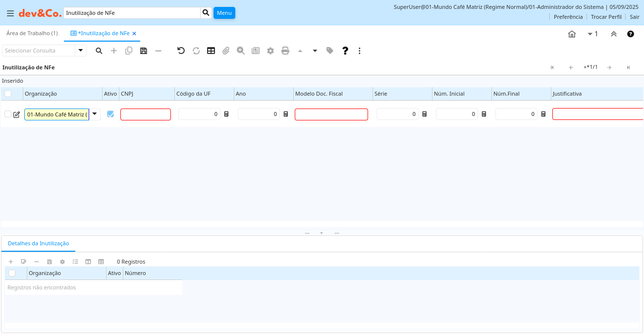This screenshot has width=644, height=334.
Task: Click the search magnifier in toolbar
Action: pos(99,51)
